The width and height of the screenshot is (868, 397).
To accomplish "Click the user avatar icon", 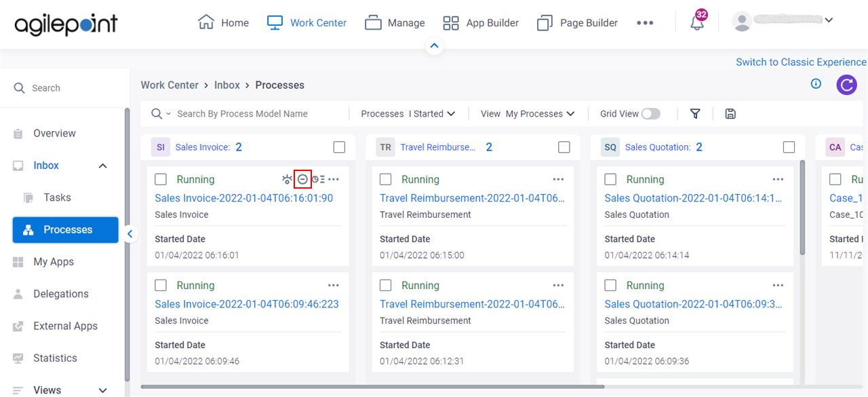I will point(742,22).
